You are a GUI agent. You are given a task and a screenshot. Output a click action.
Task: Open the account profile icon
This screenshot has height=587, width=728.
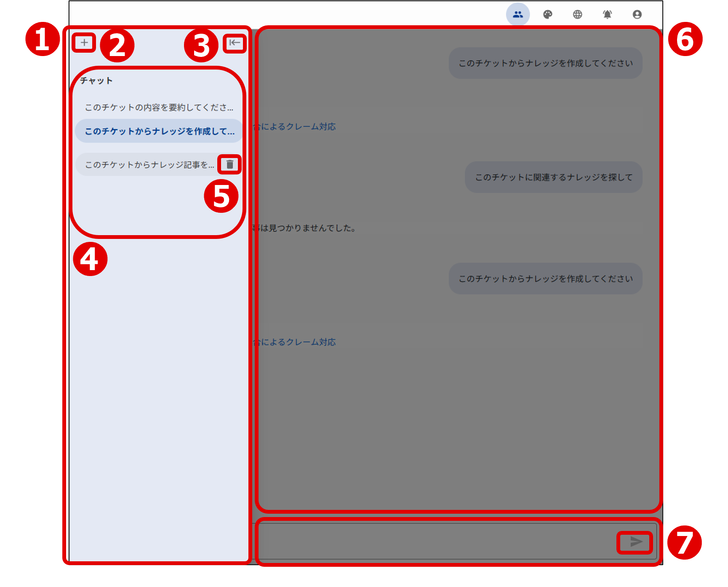click(x=637, y=14)
